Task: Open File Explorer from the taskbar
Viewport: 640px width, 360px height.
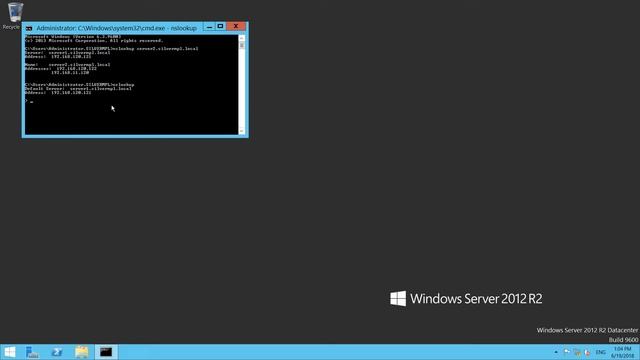Action: (82, 352)
